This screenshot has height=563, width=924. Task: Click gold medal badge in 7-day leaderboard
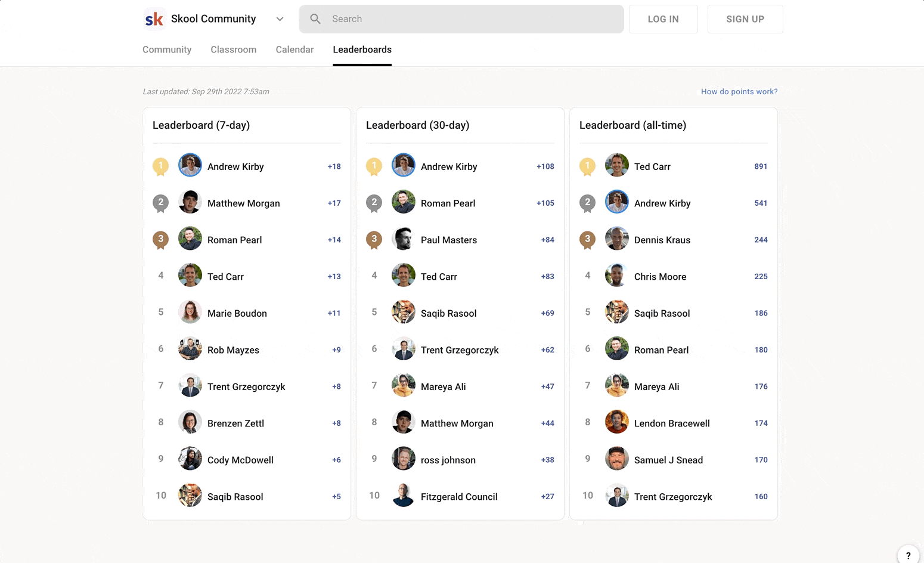coord(160,166)
